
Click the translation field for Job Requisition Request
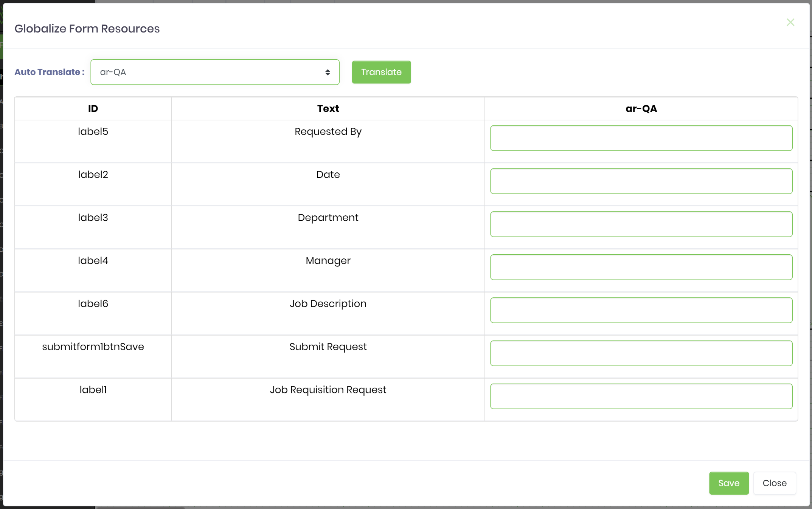tap(641, 396)
